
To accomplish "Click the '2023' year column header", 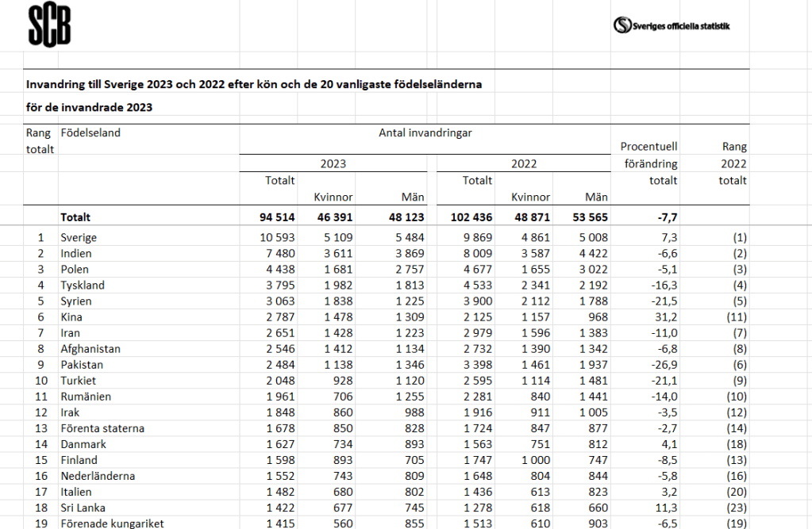I will [333, 164].
